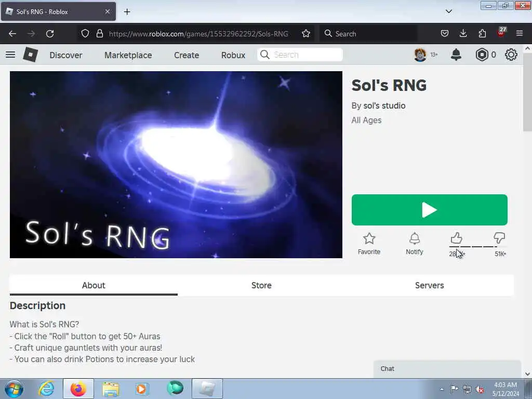
Task: Reload the current page
Action: click(50, 34)
